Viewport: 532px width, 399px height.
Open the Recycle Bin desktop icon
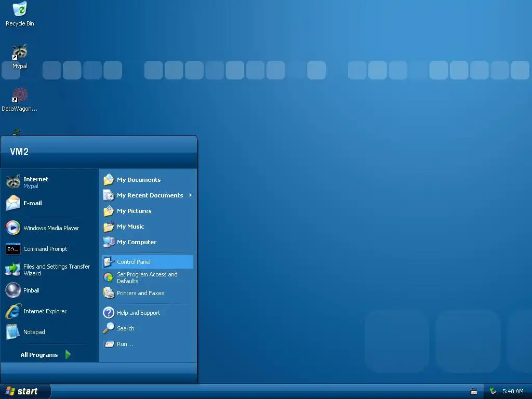click(20, 14)
